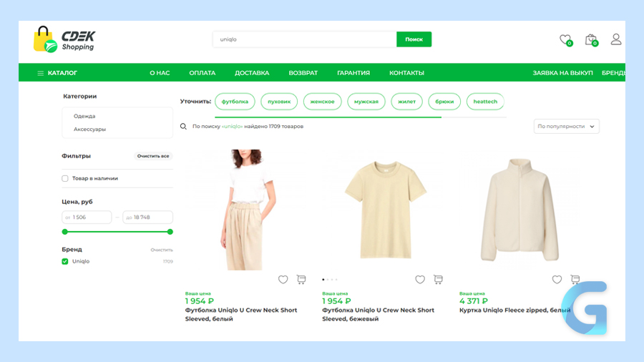Click the 4 371 ₽ price text

tap(474, 301)
